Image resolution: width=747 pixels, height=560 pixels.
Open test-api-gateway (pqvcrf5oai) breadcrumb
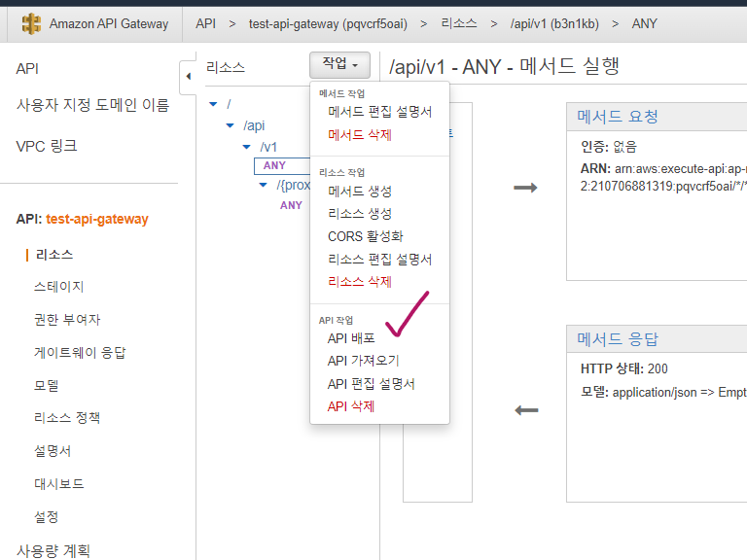(x=328, y=23)
